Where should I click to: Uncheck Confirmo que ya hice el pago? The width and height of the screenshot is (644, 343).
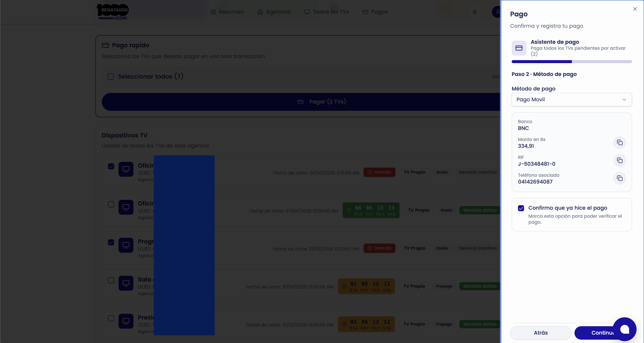[x=521, y=208]
